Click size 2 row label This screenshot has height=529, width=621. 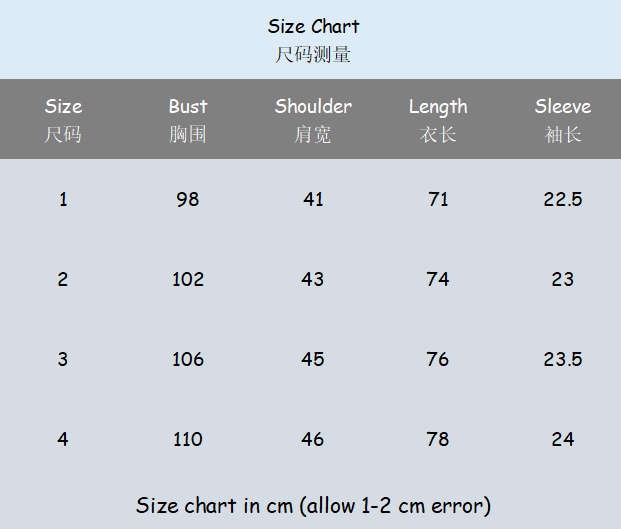point(63,279)
